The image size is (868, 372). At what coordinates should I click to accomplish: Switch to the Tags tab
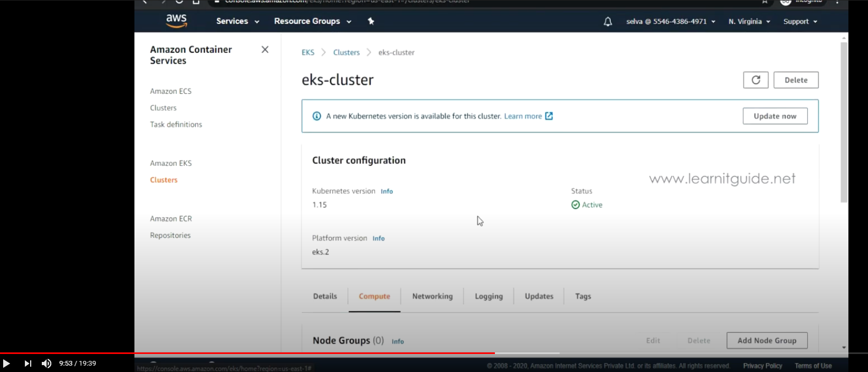[x=583, y=296]
